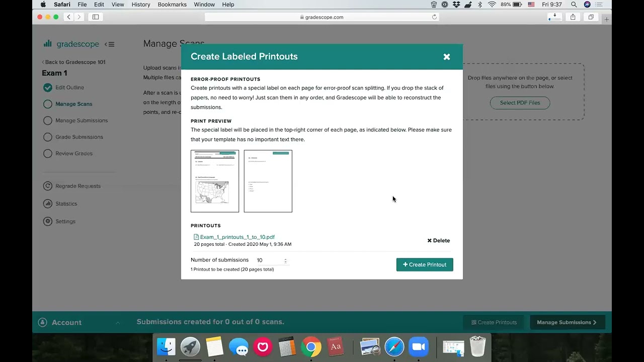Open Statistics page
This screenshot has width=644, height=362.
66,204
